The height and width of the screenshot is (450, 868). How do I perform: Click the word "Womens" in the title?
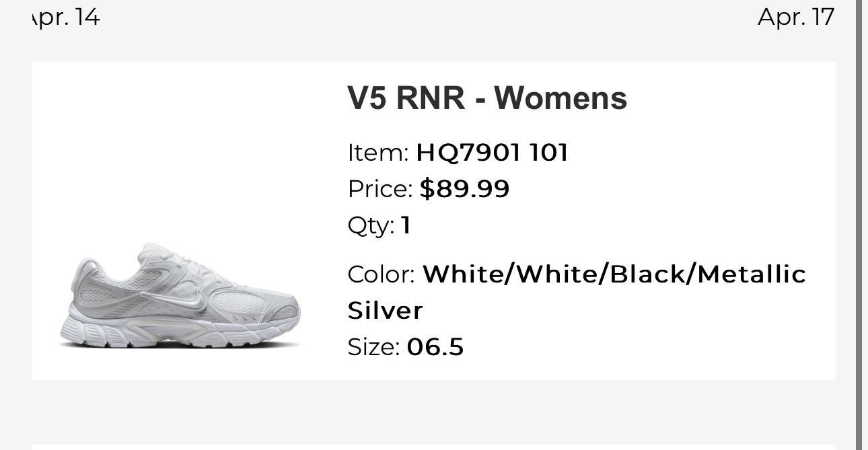point(560,98)
